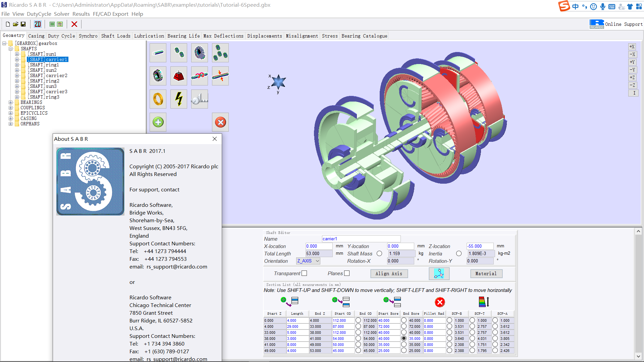Expand the COUPLINGS tree folder

tap(11, 108)
